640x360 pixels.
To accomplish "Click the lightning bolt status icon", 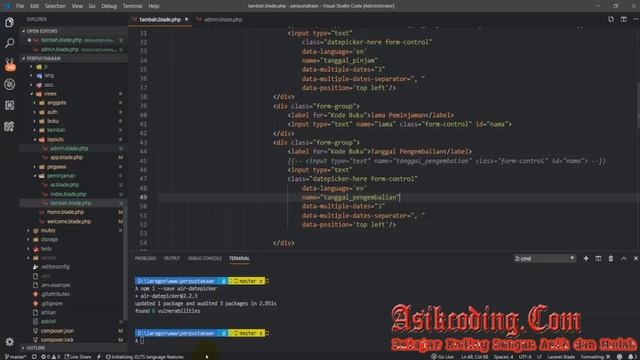I will tap(99, 357).
